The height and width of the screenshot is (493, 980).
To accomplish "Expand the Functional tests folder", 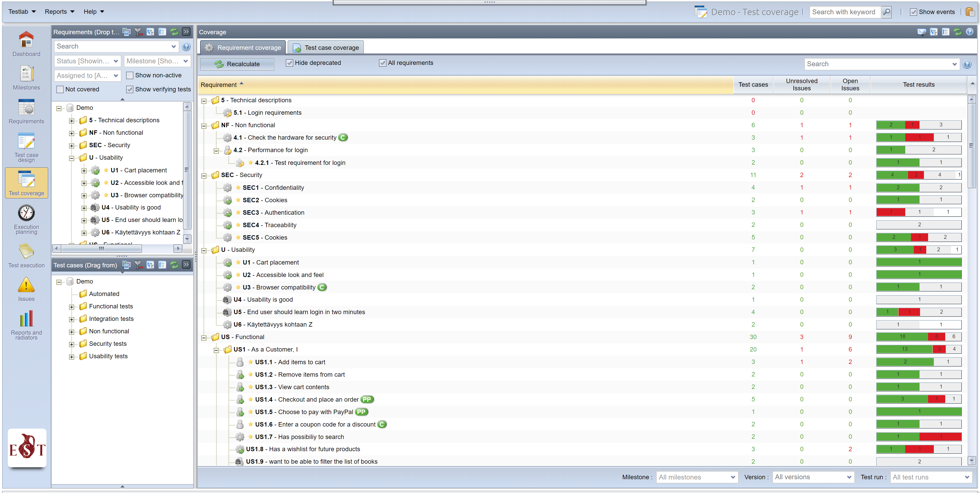I will click(71, 307).
